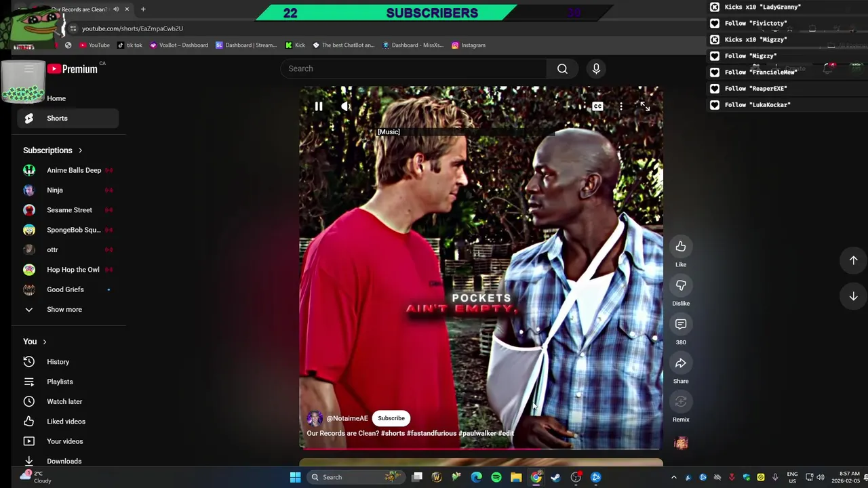Open File Explorer from taskbar
Image resolution: width=868 pixels, height=488 pixels.
(x=516, y=477)
